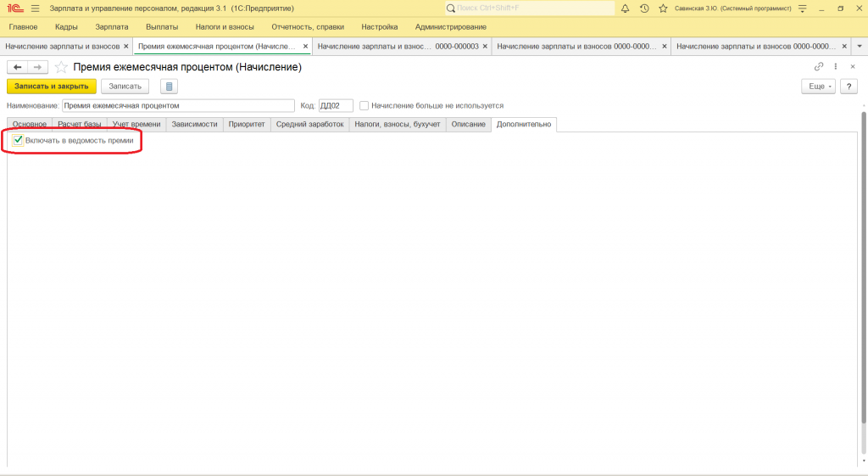Switch to the Приоритет tab
The height and width of the screenshot is (476, 868).
[x=247, y=124]
